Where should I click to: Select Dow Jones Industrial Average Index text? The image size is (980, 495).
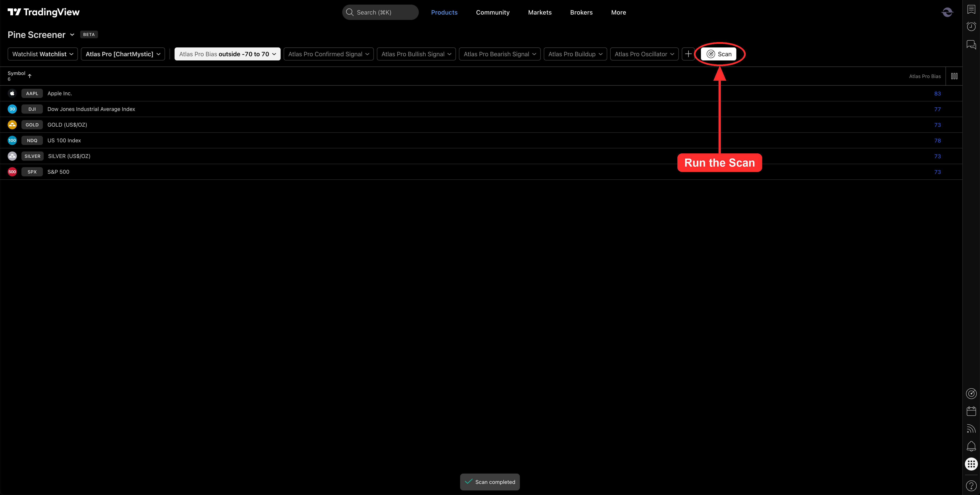(x=91, y=109)
